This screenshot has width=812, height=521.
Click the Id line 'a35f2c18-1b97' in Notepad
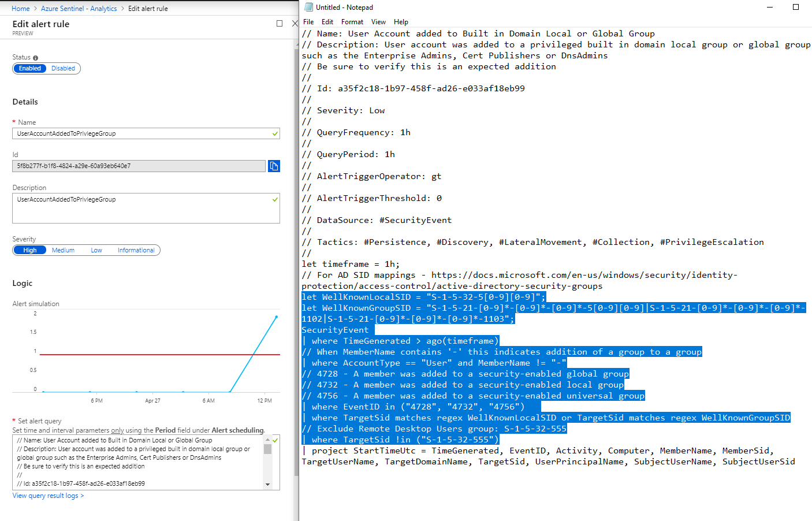[x=413, y=88]
